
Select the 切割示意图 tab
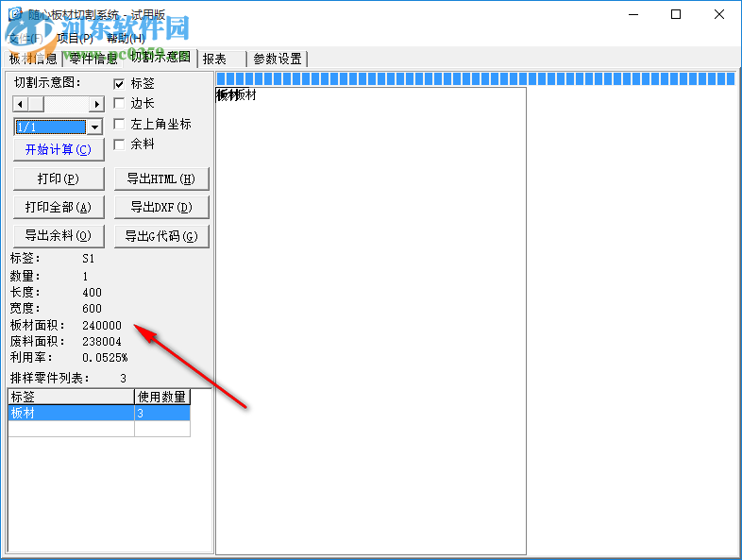pyautogui.click(x=160, y=58)
